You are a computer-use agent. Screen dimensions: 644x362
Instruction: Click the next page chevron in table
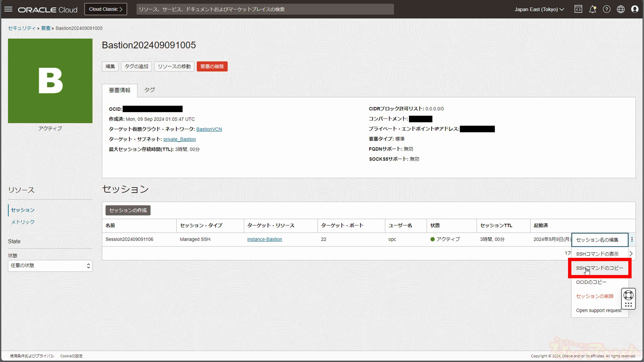click(631, 253)
